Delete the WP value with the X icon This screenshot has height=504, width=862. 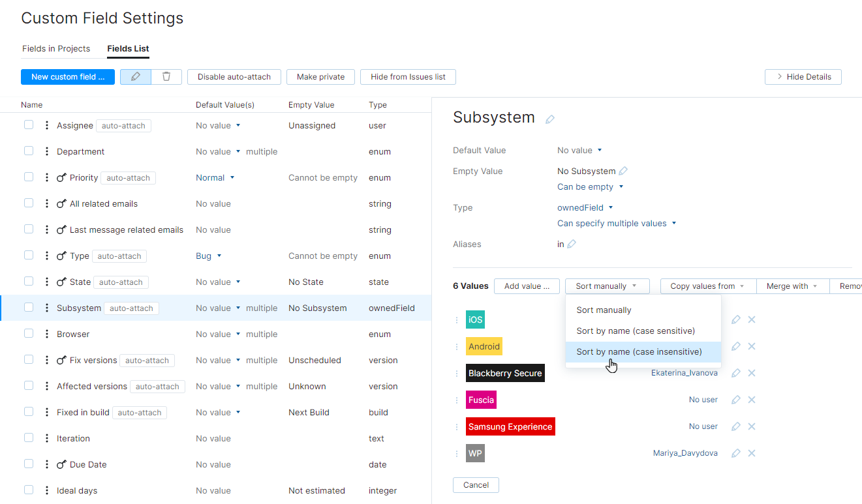[x=752, y=452]
